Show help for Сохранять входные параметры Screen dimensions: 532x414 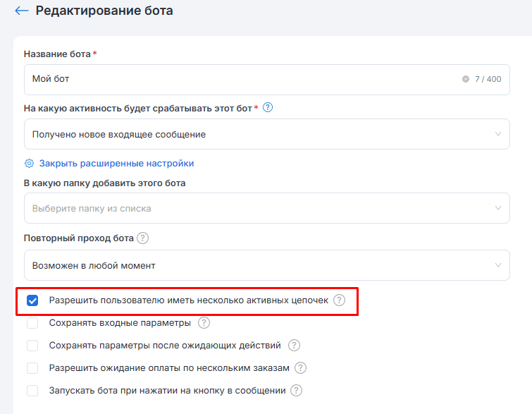coord(204,322)
